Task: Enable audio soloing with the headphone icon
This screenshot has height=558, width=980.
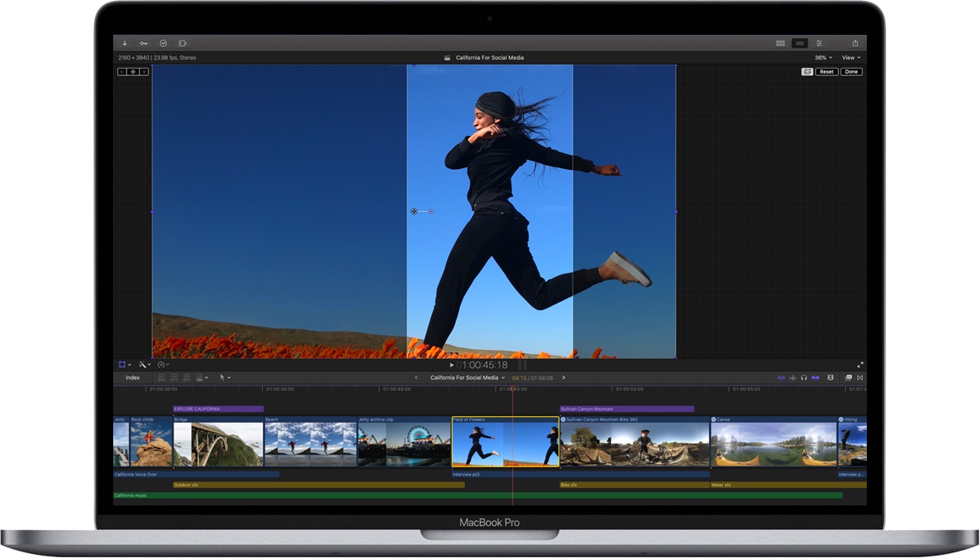Action: (x=804, y=377)
